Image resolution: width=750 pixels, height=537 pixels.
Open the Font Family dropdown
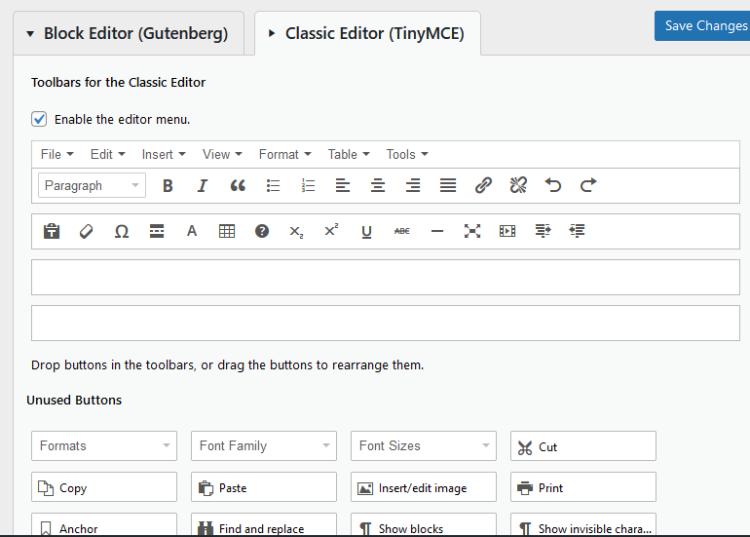tap(264, 446)
